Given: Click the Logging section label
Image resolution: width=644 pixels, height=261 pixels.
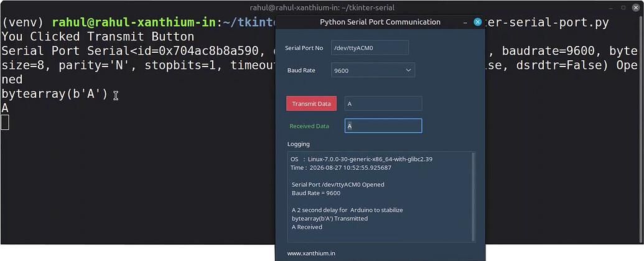Looking at the screenshot, I should click(x=299, y=144).
